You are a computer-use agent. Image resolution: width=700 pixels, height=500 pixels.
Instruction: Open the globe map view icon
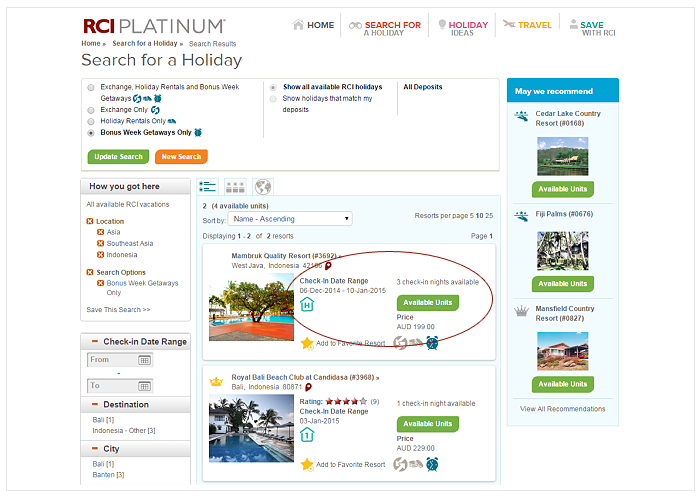[263, 187]
